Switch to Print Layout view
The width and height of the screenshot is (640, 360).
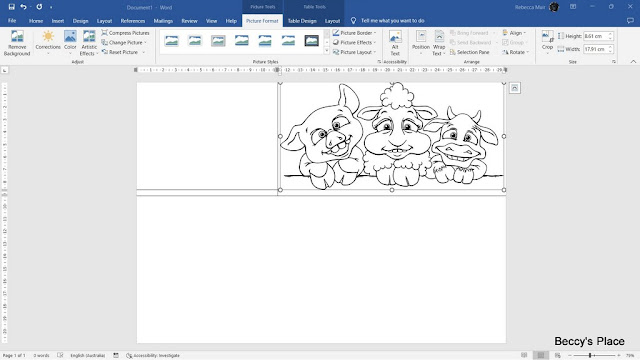(541, 356)
